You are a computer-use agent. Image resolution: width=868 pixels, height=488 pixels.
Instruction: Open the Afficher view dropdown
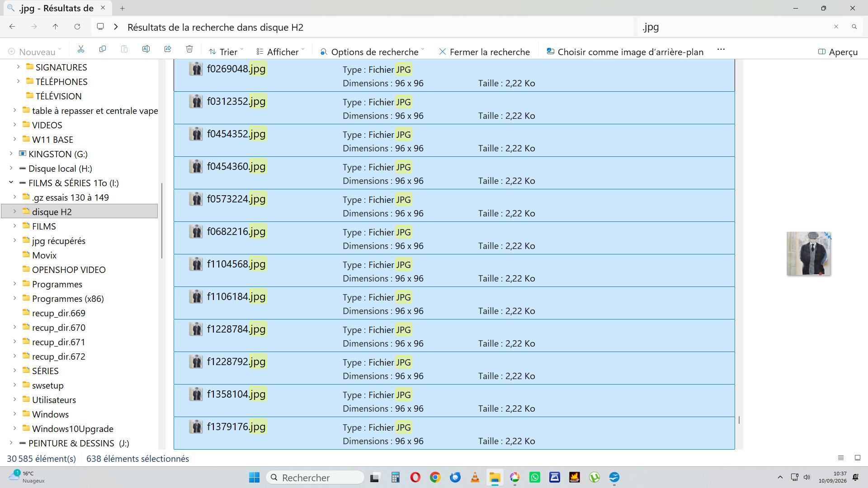click(280, 52)
